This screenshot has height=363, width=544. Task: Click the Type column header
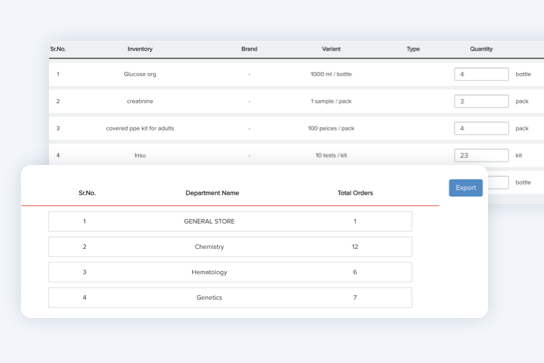coord(413,49)
